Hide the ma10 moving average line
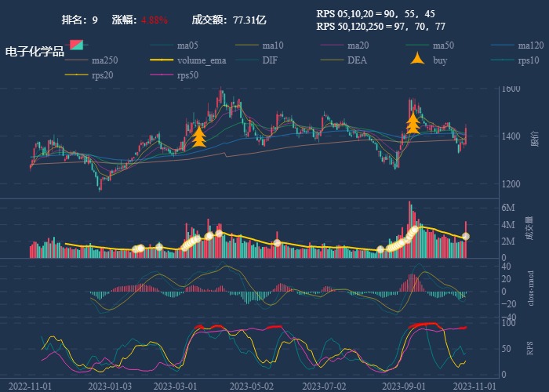Viewport: 549px width, 392px height. click(272, 45)
